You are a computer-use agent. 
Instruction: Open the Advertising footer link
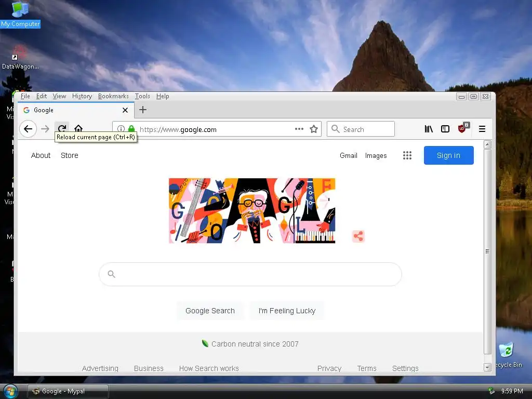[100, 368]
